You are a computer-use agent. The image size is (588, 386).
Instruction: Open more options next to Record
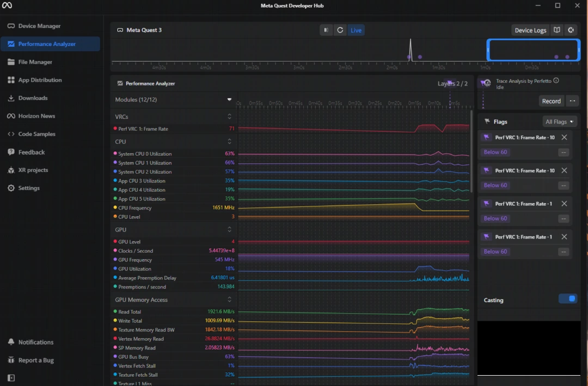point(572,101)
